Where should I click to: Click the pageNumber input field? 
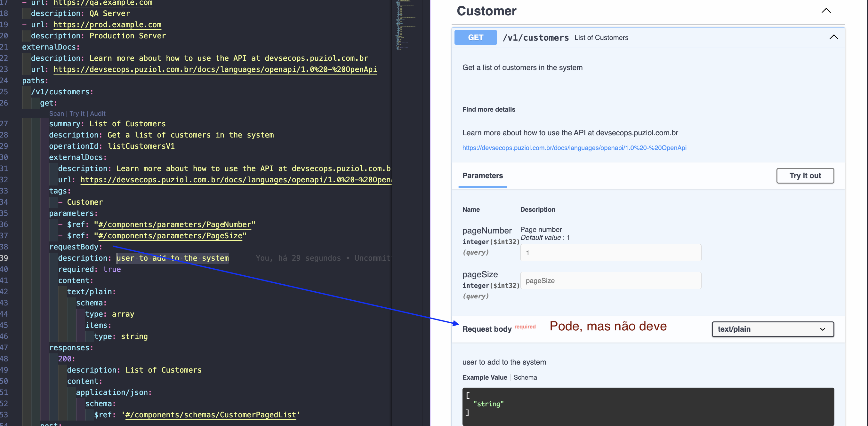point(610,253)
